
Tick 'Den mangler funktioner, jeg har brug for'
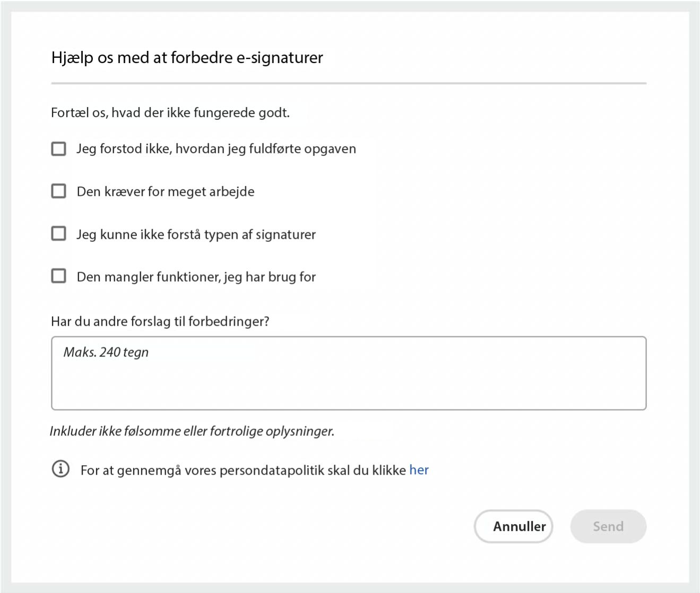click(58, 276)
